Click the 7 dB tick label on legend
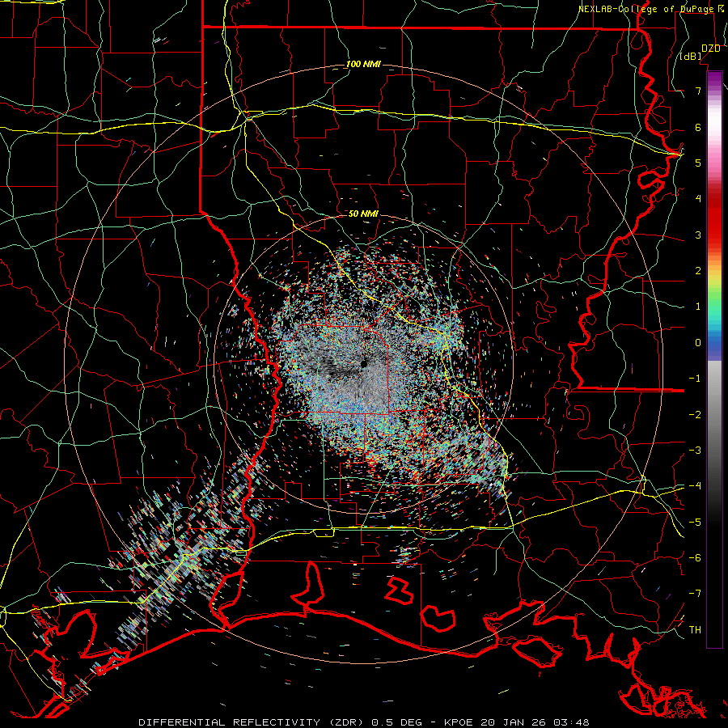 698,91
